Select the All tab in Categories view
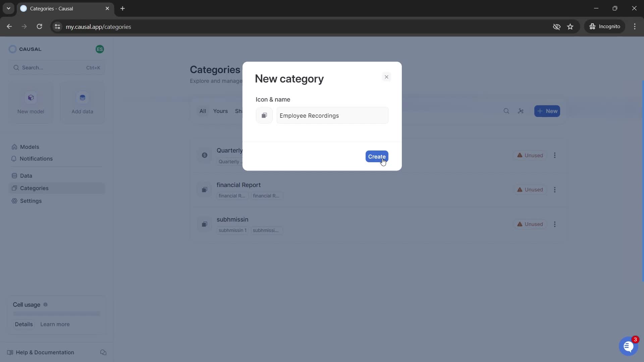 click(x=203, y=111)
